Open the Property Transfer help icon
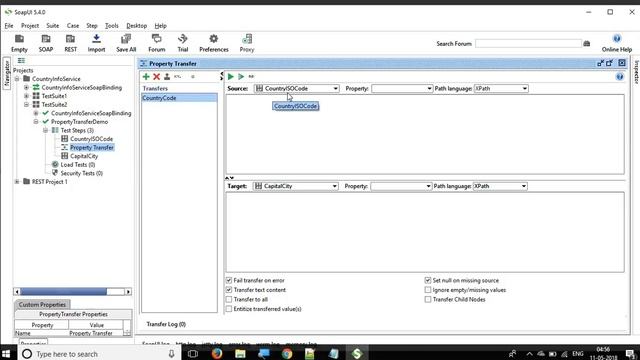Image resolution: width=640 pixels, height=360 pixels. [x=620, y=76]
